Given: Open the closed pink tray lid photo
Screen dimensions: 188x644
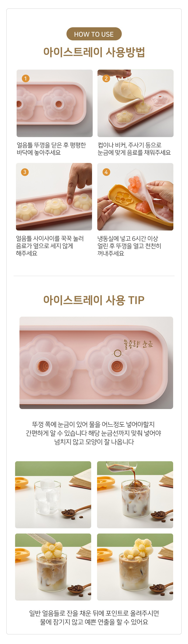Looking at the screenshot, I should (55, 103).
